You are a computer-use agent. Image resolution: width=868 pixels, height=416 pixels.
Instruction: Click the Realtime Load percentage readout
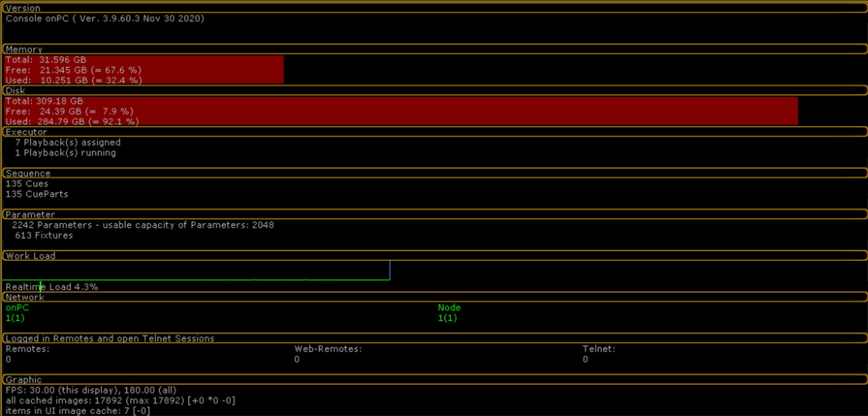[x=52, y=287]
